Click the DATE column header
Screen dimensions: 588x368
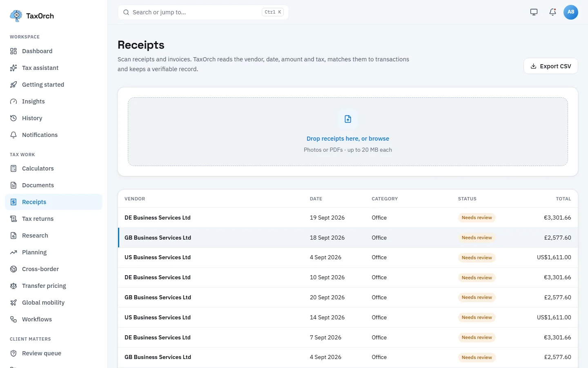pos(316,199)
